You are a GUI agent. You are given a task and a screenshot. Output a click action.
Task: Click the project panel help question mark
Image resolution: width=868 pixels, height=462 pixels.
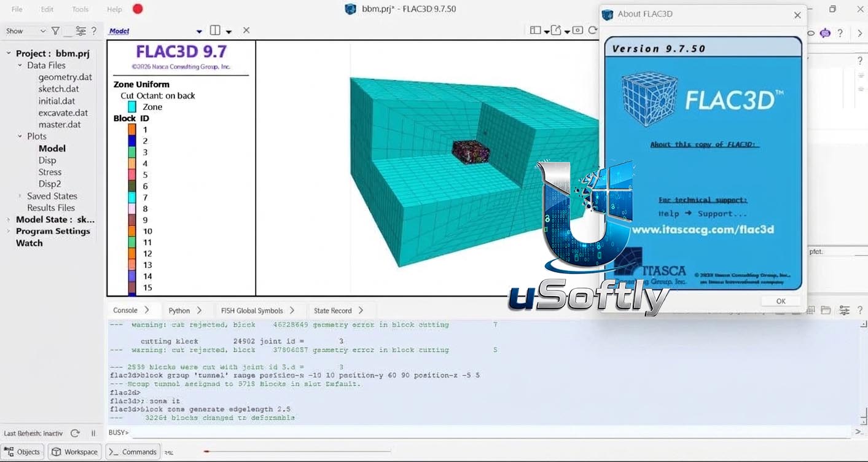point(94,31)
